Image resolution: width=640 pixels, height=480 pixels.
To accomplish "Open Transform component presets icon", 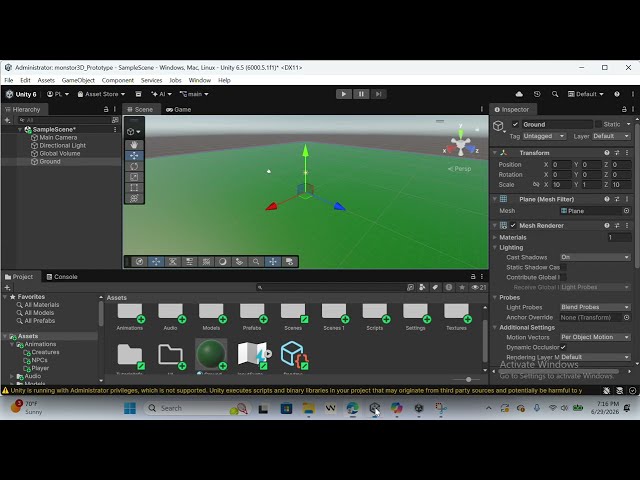I will tap(617, 153).
